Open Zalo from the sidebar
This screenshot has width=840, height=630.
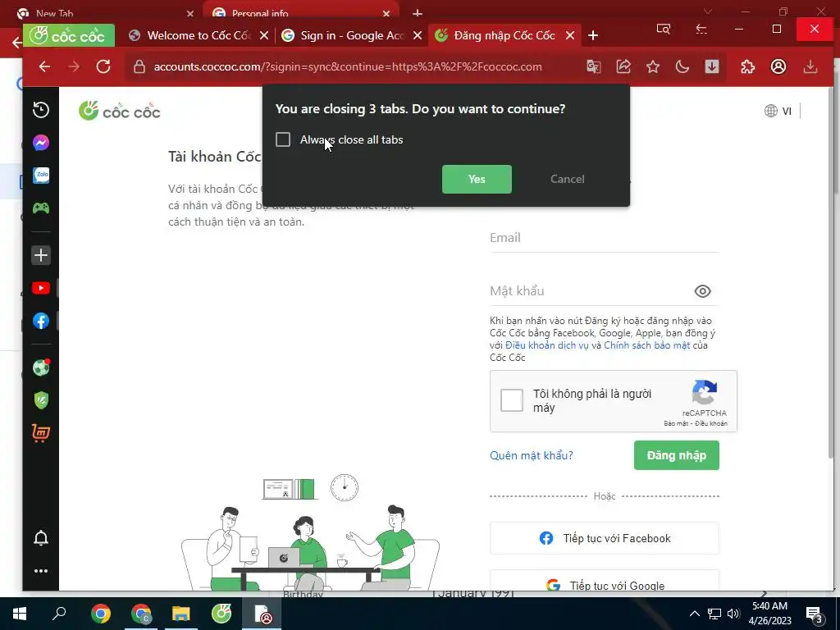41,176
